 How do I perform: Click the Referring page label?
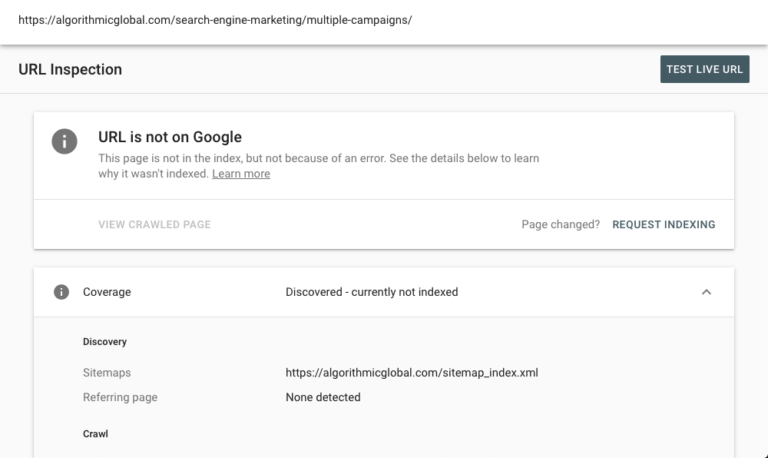(x=119, y=397)
